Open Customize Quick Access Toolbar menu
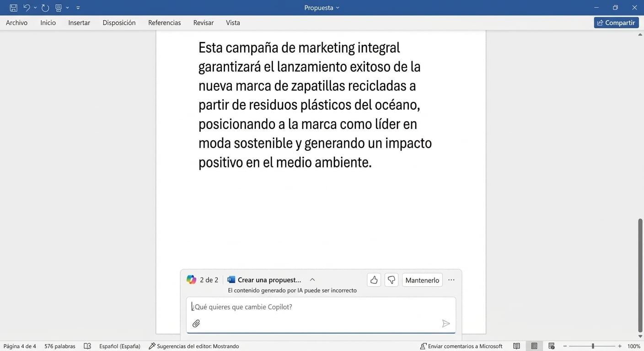The height and width of the screenshot is (351, 644). pos(78,8)
